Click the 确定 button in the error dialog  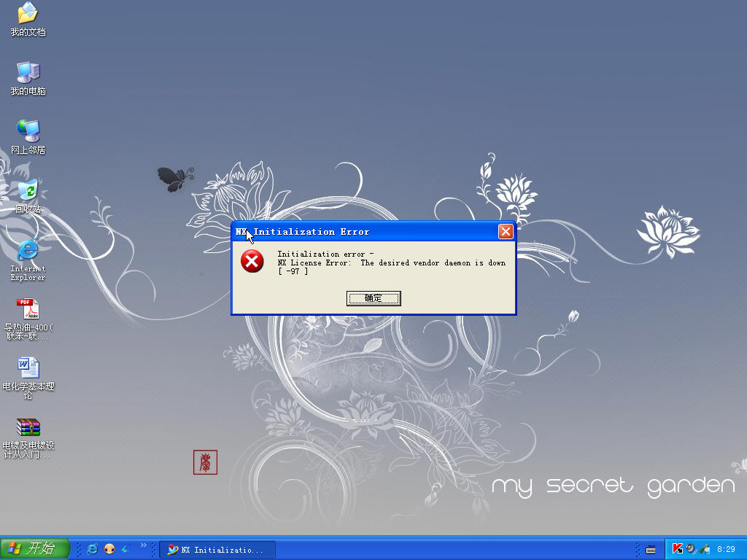click(x=373, y=298)
